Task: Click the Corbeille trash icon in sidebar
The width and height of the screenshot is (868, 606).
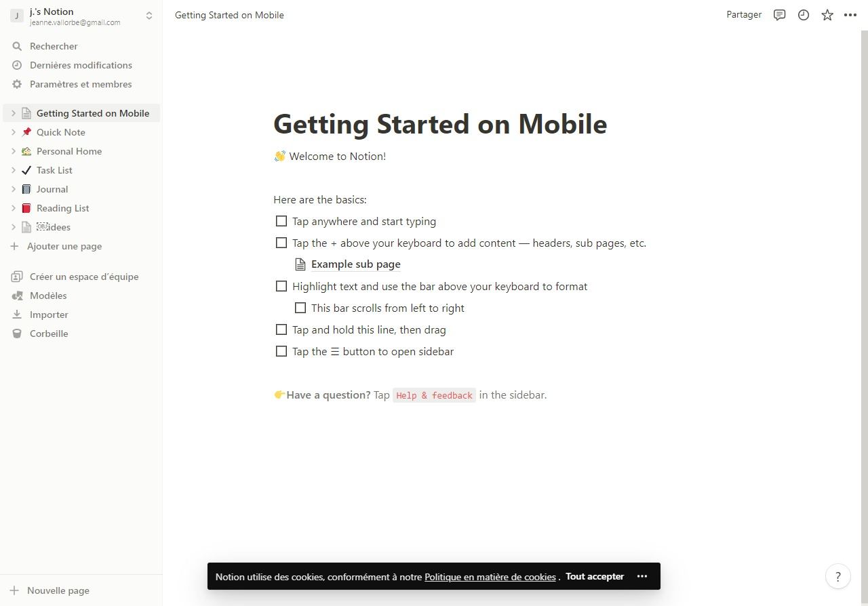Action: click(17, 334)
